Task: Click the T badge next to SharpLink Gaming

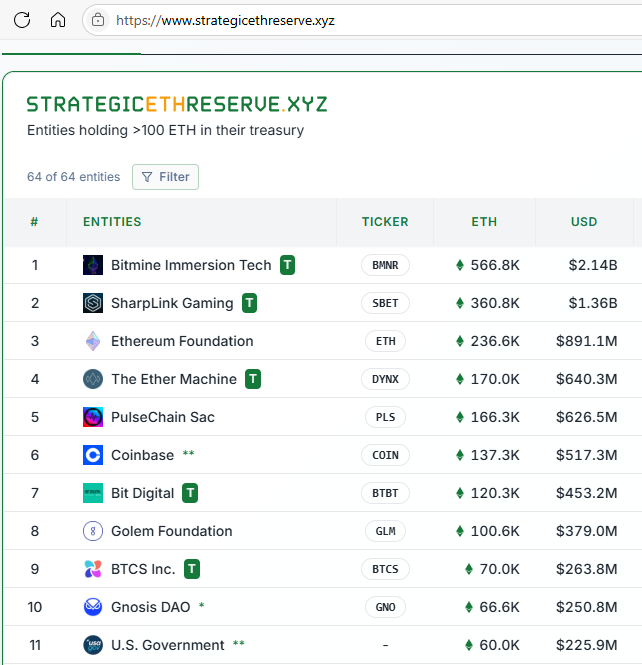Action: click(x=249, y=303)
